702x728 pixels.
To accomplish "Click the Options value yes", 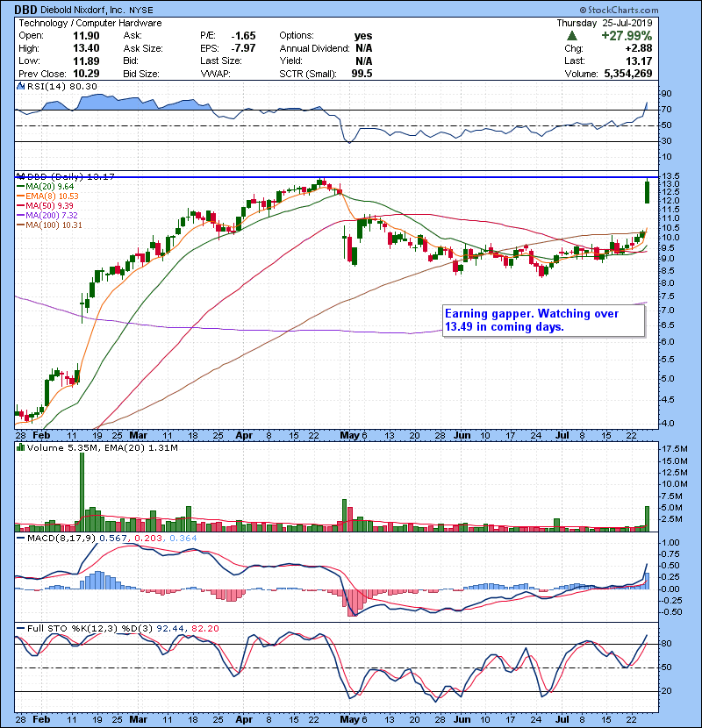I will point(363,36).
